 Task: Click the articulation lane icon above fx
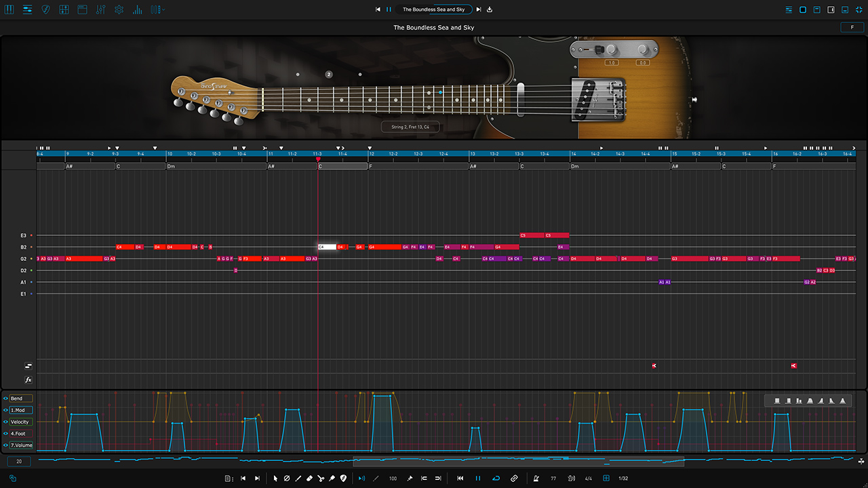coord(28,366)
